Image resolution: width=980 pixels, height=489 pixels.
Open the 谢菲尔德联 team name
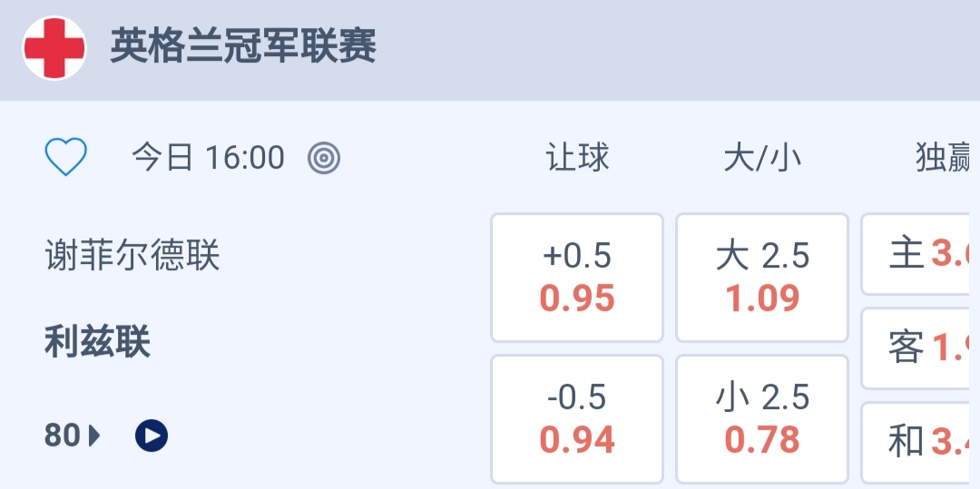(x=132, y=256)
